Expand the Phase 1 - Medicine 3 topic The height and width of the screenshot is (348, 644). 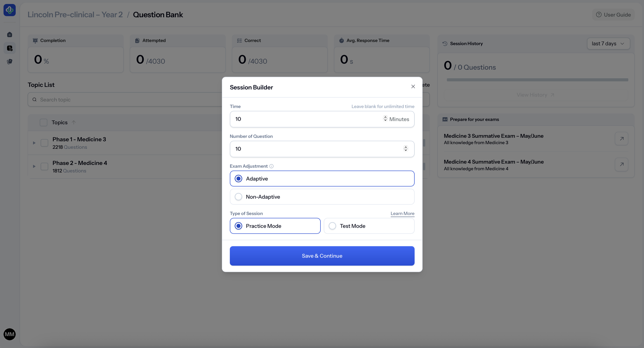point(34,143)
